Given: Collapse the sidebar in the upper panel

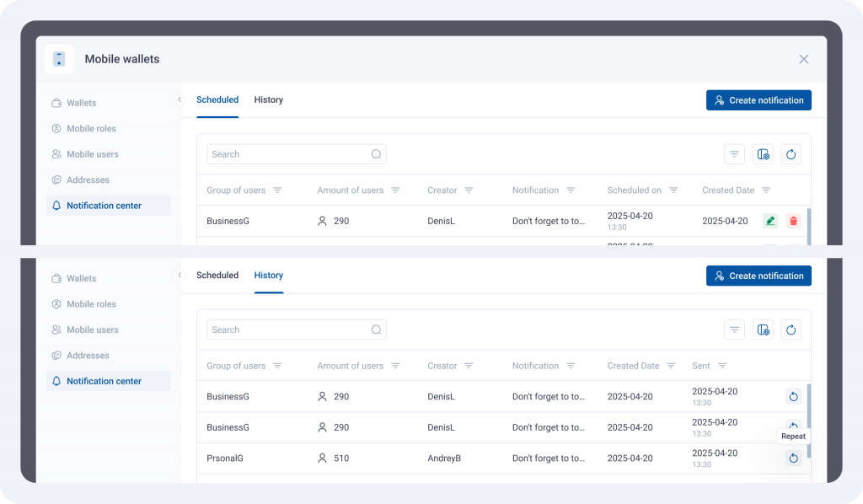Looking at the screenshot, I should pyautogui.click(x=180, y=99).
